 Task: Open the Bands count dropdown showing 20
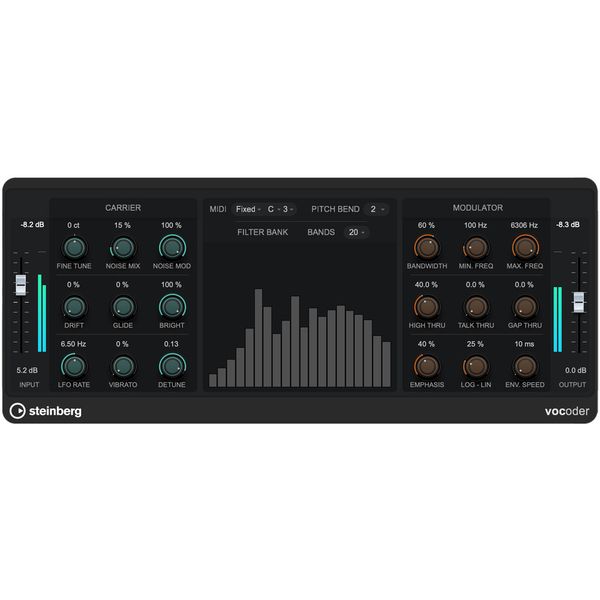tap(356, 232)
